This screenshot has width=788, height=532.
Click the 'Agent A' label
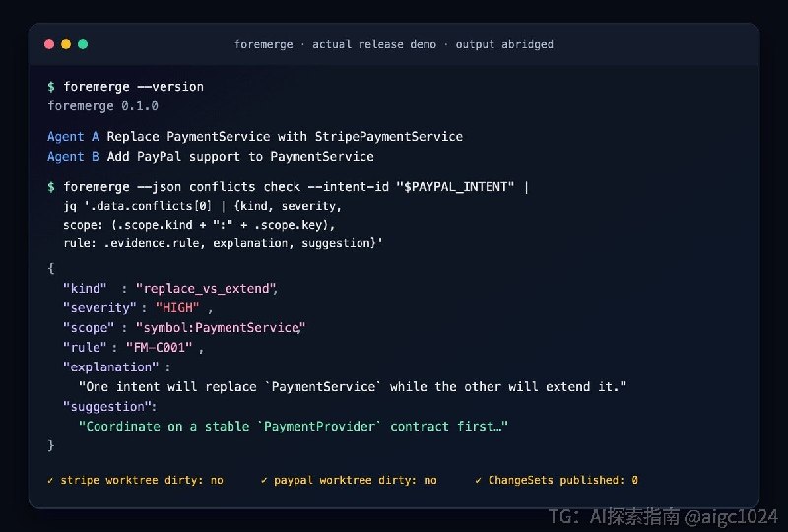click(x=73, y=137)
